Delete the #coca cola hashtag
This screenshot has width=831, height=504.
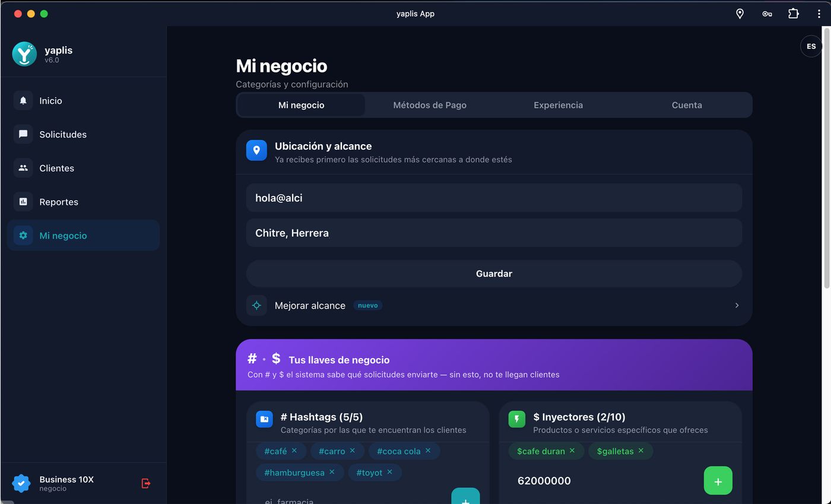[x=427, y=451]
